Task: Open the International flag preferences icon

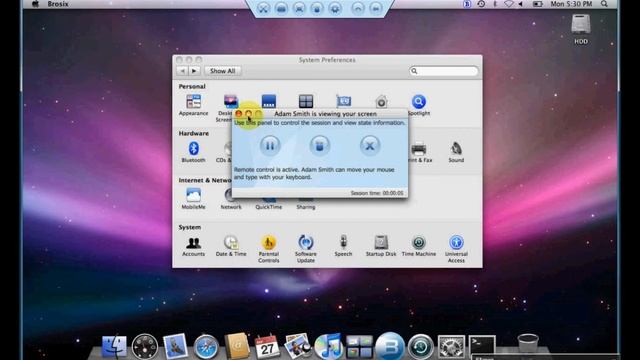Action: [344, 101]
